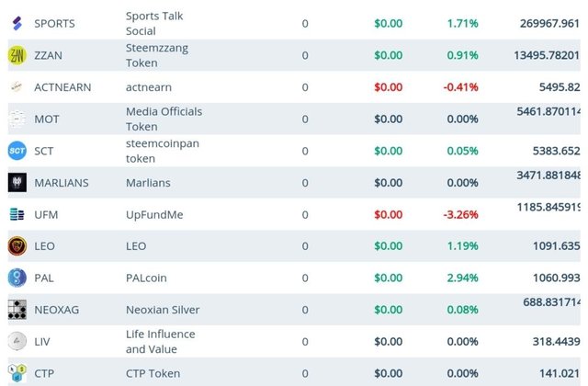Click the ACTNEARN token logo

click(x=17, y=87)
